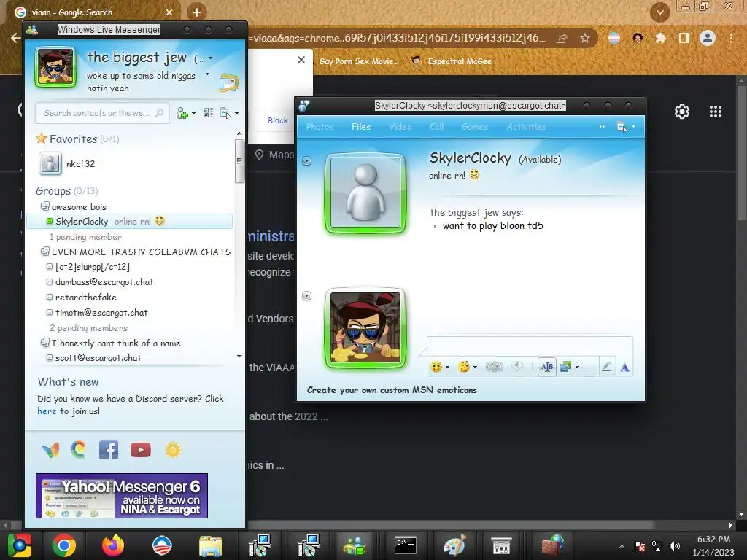Send a nudge in the chat window
747x560 pixels.
tap(494, 367)
